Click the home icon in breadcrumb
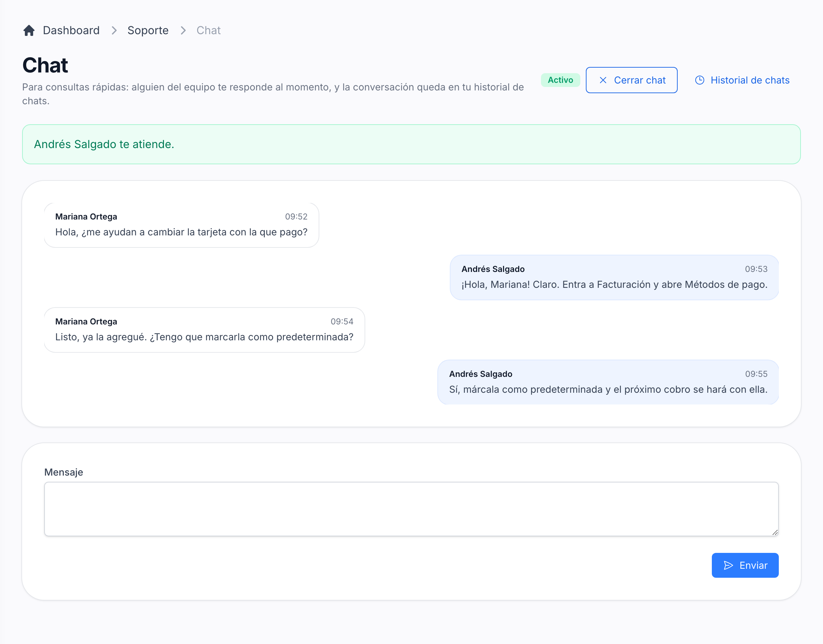Screen dimensions: 823x644 coord(29,30)
